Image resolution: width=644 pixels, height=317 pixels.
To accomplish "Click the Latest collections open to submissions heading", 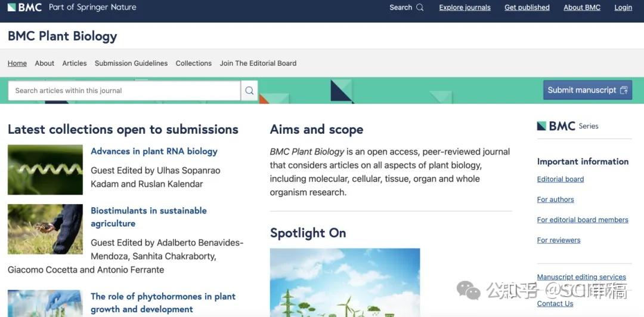I will pyautogui.click(x=123, y=130).
